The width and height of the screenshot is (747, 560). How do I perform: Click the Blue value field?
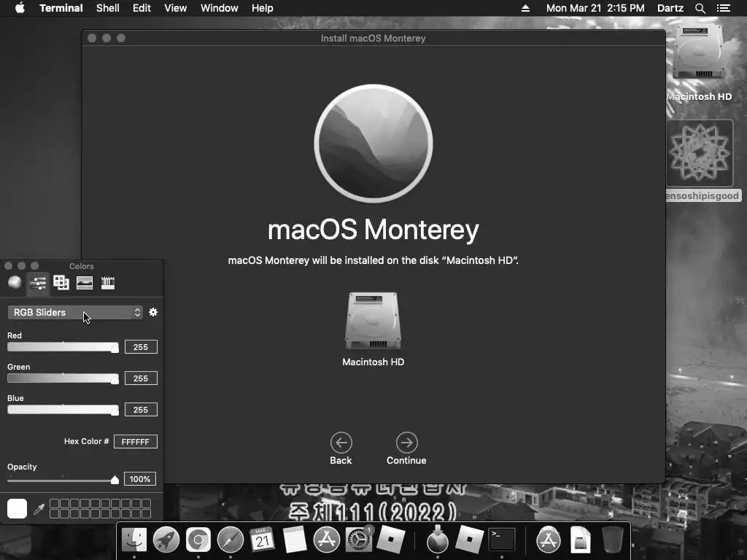[x=141, y=410]
